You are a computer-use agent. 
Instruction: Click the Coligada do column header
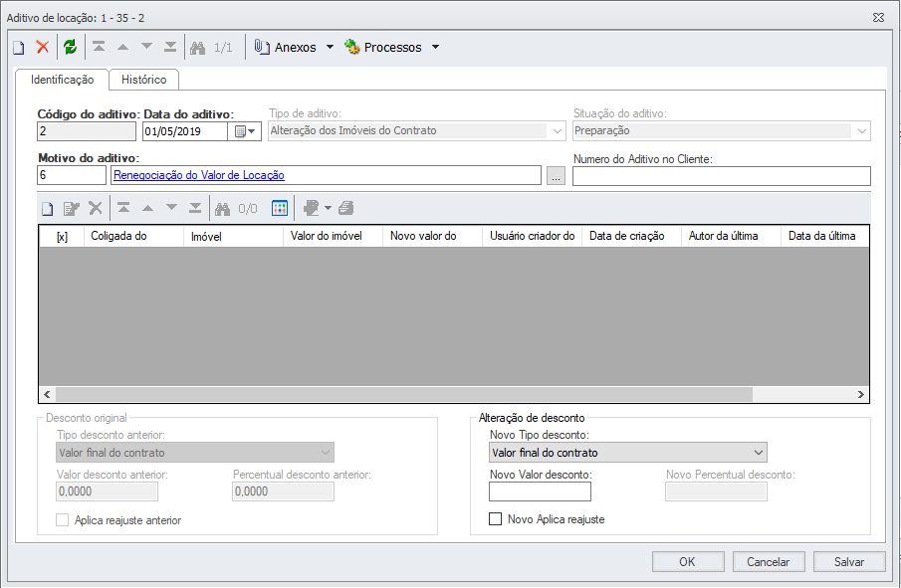(133, 237)
